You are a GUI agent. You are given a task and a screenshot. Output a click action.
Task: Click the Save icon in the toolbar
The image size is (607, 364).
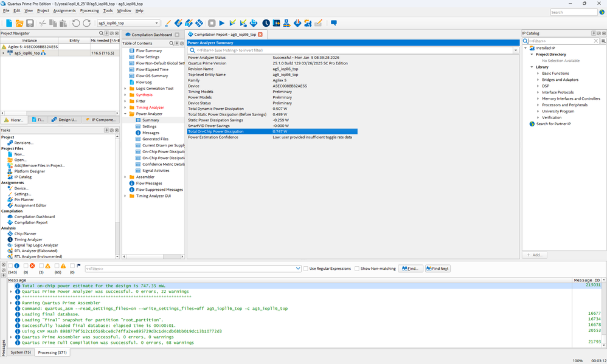[x=30, y=23]
